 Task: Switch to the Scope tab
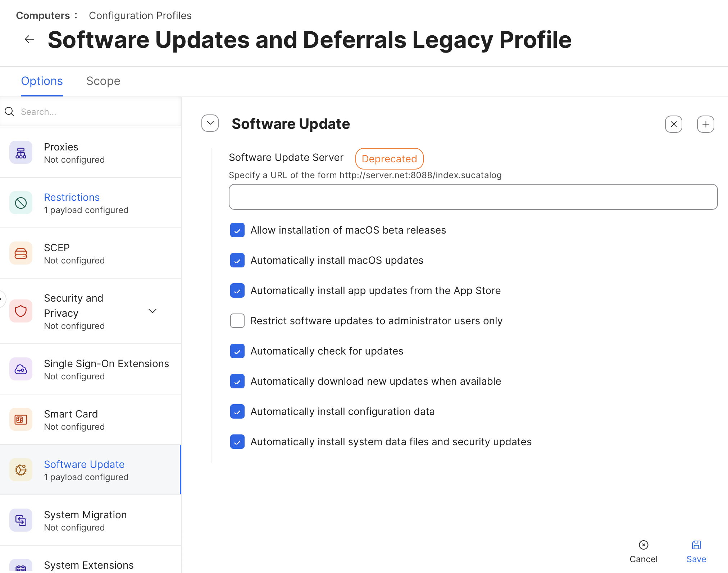click(x=103, y=81)
